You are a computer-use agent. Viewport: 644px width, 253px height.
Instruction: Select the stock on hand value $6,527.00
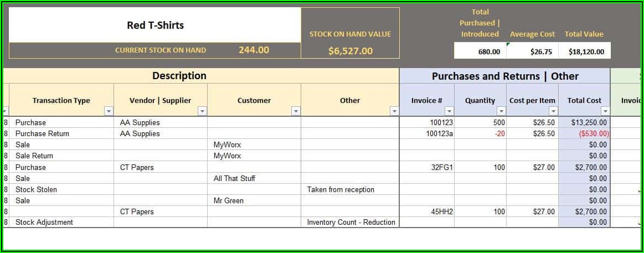[x=350, y=51]
